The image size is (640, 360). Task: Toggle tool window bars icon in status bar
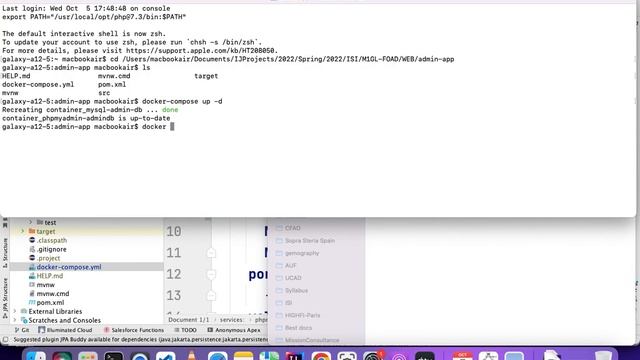[x=5, y=339]
